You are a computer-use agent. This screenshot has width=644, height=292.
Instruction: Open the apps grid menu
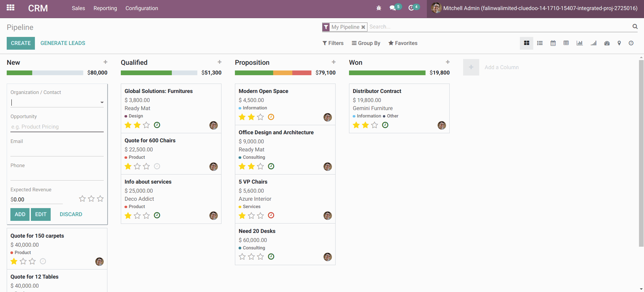[10, 8]
